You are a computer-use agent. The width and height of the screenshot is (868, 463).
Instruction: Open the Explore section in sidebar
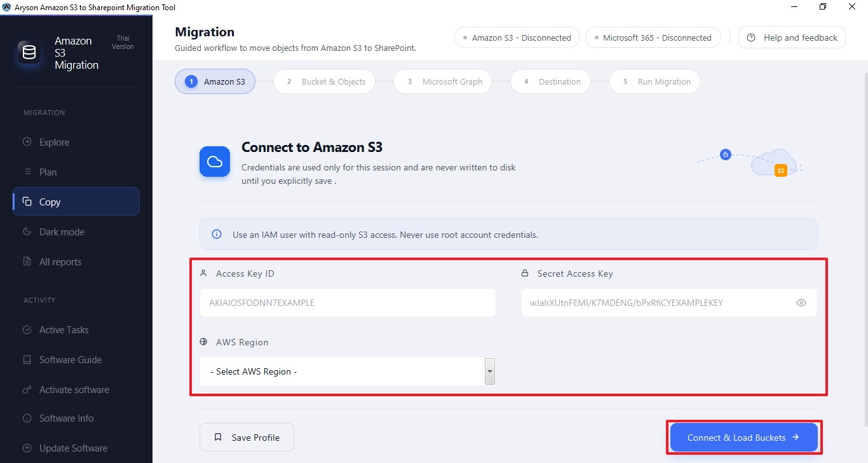click(76, 142)
